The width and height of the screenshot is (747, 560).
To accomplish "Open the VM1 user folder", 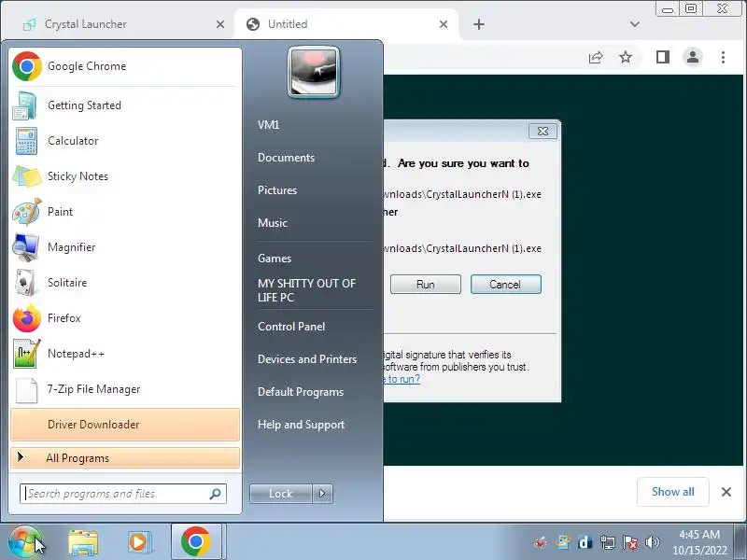I will 269,125.
